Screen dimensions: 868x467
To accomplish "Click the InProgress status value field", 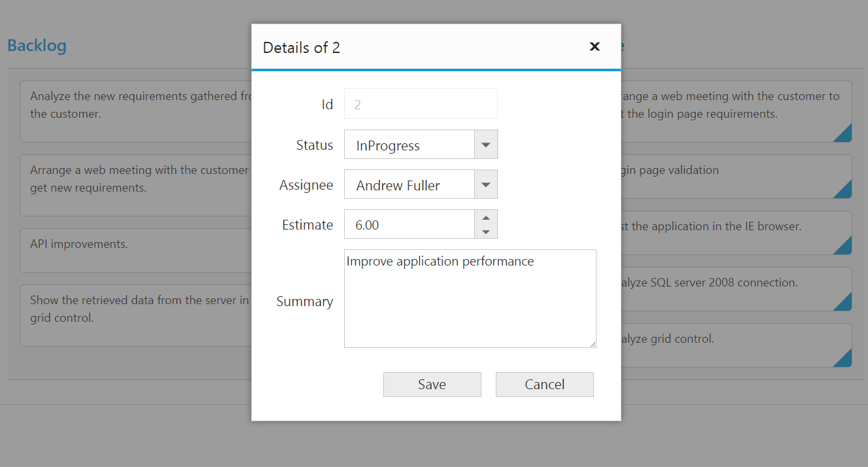I will point(409,145).
